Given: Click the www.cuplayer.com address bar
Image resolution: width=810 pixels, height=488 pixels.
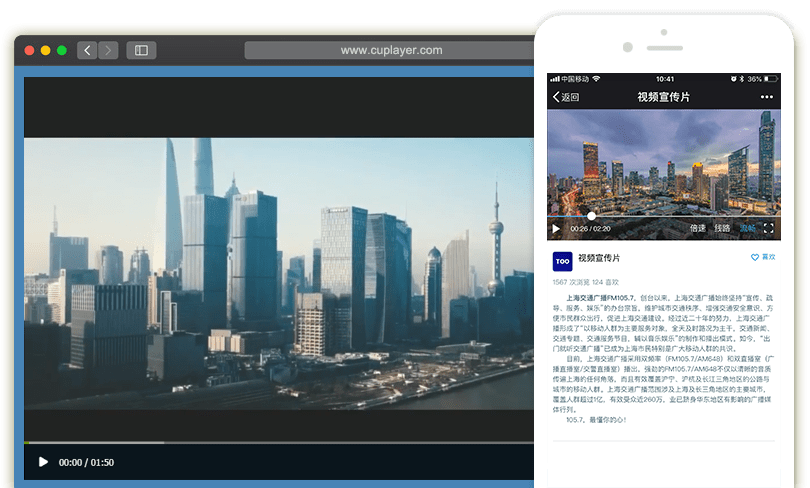Looking at the screenshot, I should point(390,50).
